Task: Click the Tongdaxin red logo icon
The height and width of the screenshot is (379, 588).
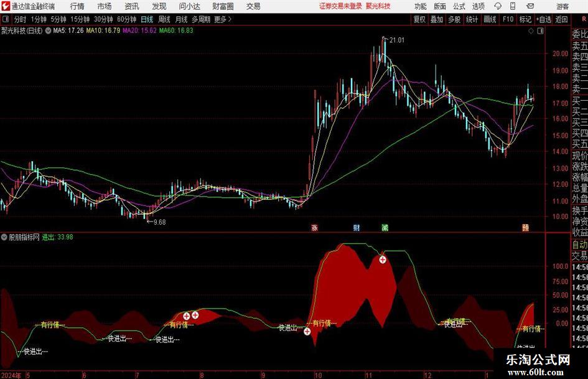Action: (x=5, y=6)
